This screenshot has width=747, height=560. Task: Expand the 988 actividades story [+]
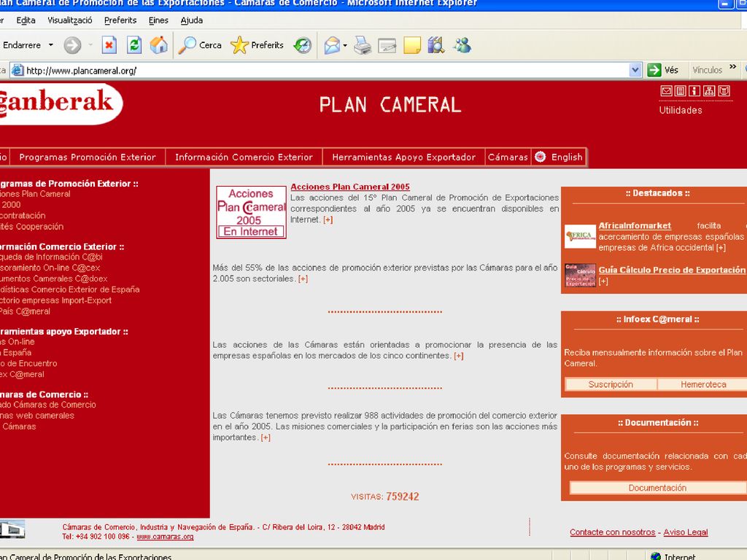[x=266, y=437]
